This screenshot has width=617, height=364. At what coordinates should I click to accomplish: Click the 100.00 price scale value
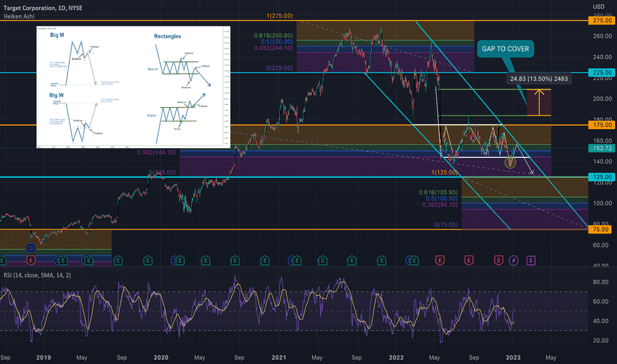click(602, 203)
